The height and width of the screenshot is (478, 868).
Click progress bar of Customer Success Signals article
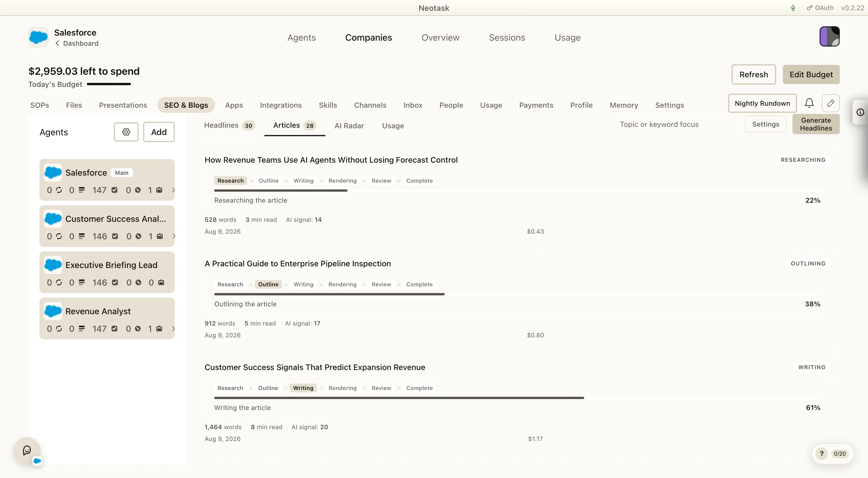tap(517, 398)
